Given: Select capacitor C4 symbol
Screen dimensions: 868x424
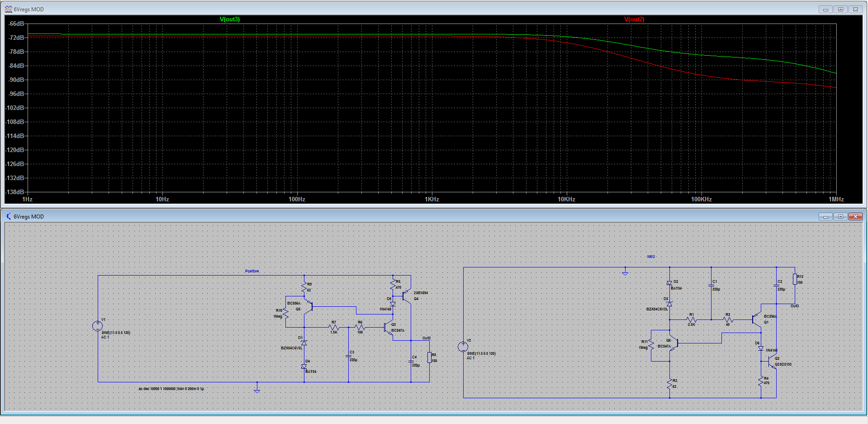Looking at the screenshot, I should [x=411, y=361].
